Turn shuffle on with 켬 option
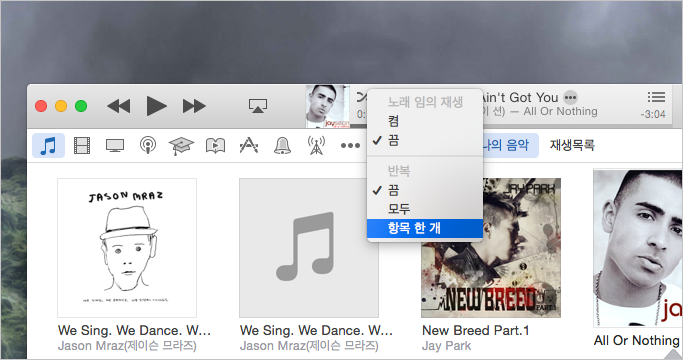Screen dimensions: 683x360 click(x=425, y=121)
